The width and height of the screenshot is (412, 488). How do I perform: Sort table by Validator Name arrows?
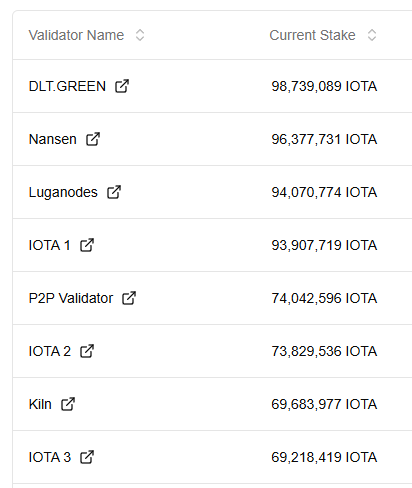[140, 35]
